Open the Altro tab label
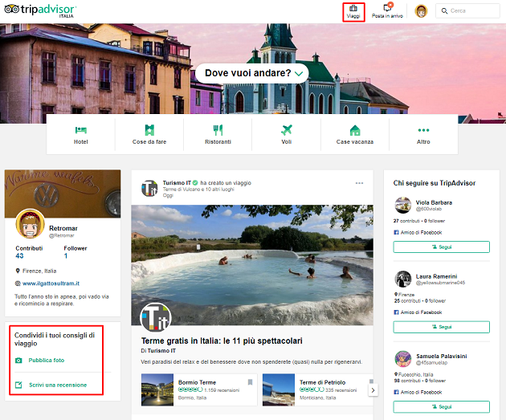The width and height of the screenshot is (506, 420). (423, 141)
